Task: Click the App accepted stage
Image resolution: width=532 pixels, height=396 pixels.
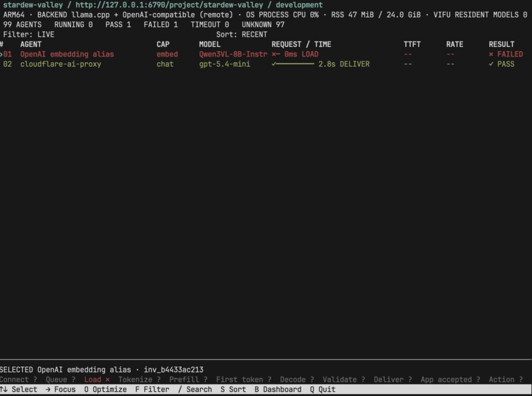Action: tap(450, 379)
